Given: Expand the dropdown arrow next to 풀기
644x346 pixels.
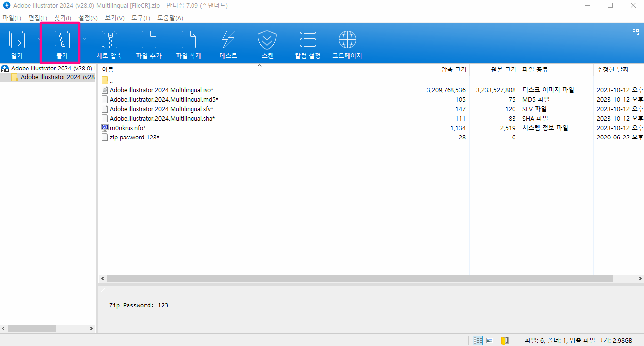Looking at the screenshot, I should click(x=84, y=38).
